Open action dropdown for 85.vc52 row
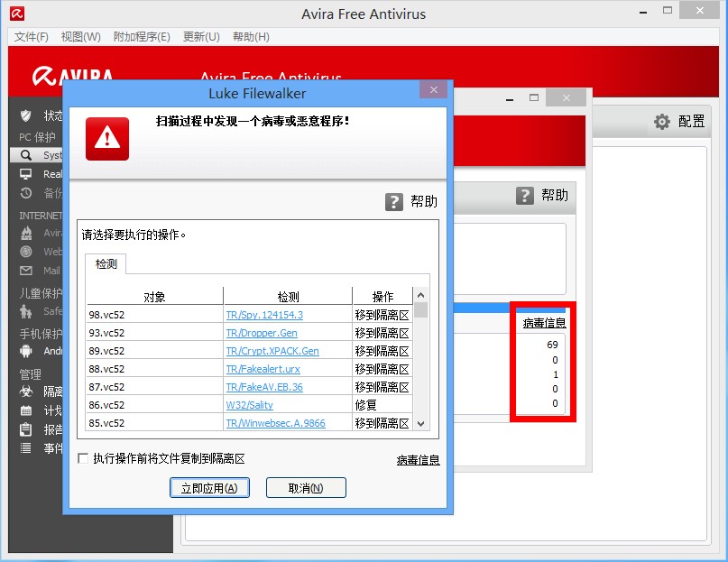 (x=382, y=423)
